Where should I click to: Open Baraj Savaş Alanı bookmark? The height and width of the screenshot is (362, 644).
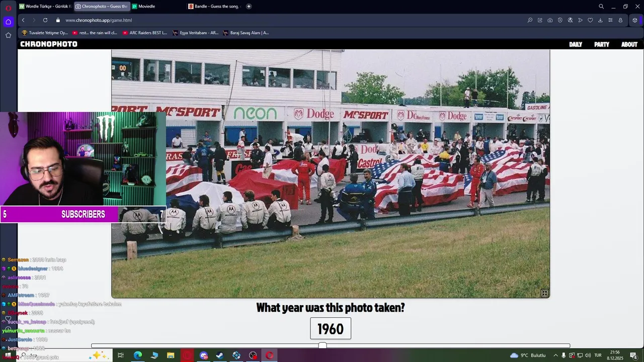[246, 33]
